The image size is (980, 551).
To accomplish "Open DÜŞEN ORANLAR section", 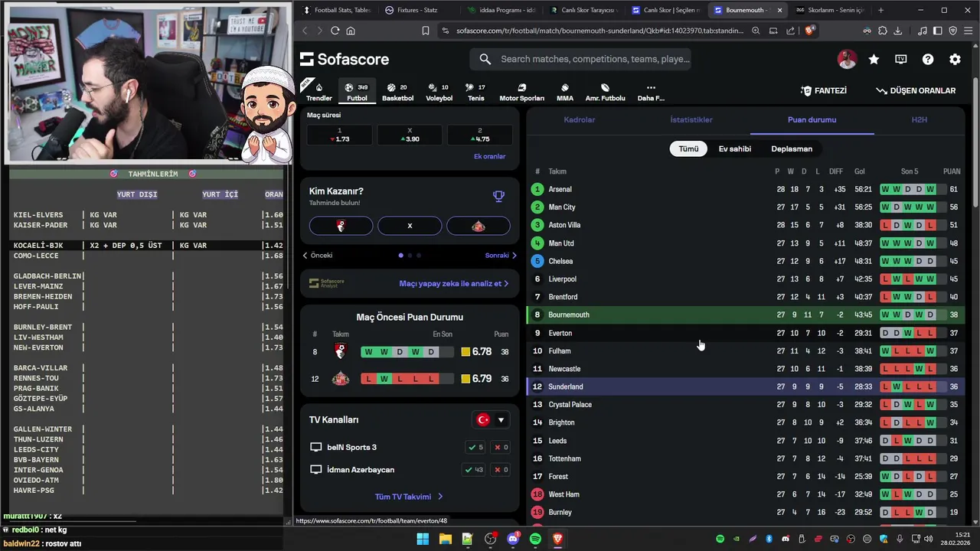I will [x=916, y=90].
